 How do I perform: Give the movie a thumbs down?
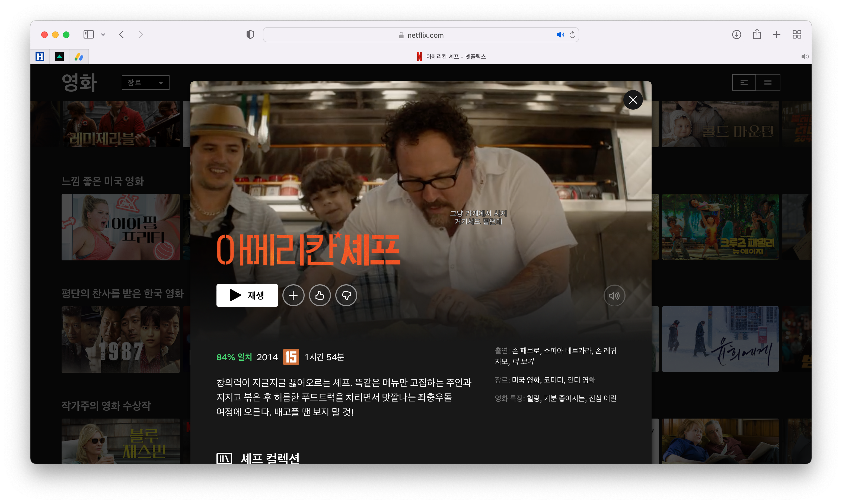(x=346, y=295)
